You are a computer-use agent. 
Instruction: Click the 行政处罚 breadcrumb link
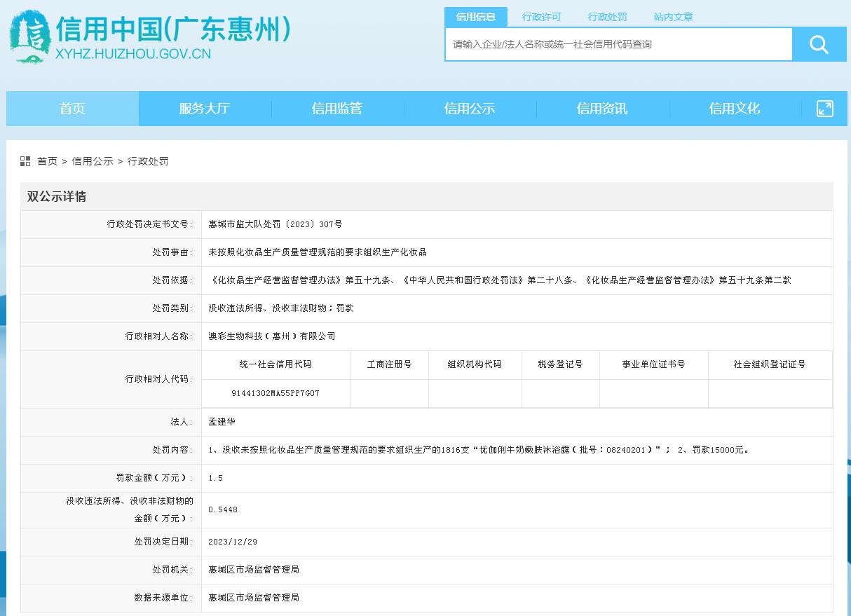click(148, 161)
